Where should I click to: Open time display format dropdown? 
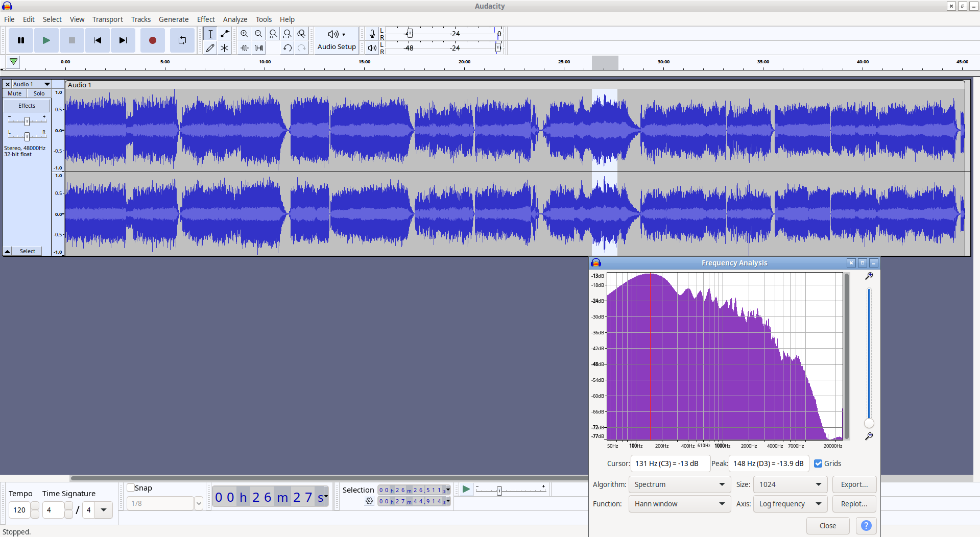click(326, 496)
